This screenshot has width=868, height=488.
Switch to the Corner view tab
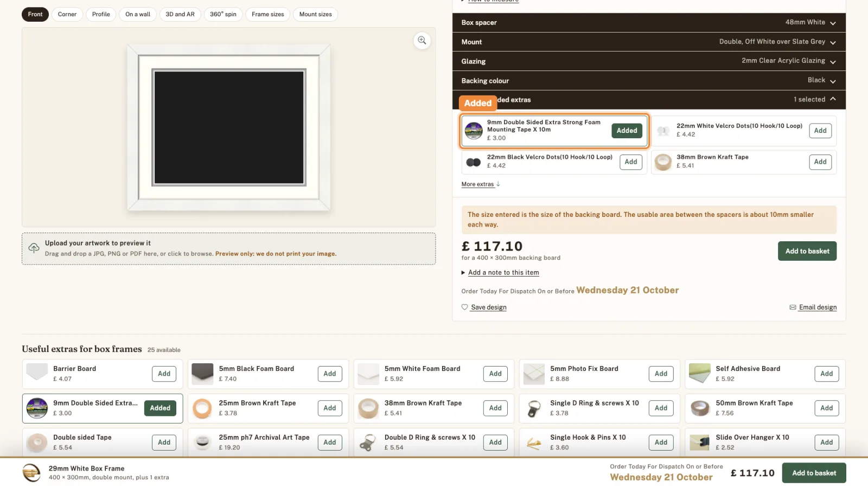point(67,14)
